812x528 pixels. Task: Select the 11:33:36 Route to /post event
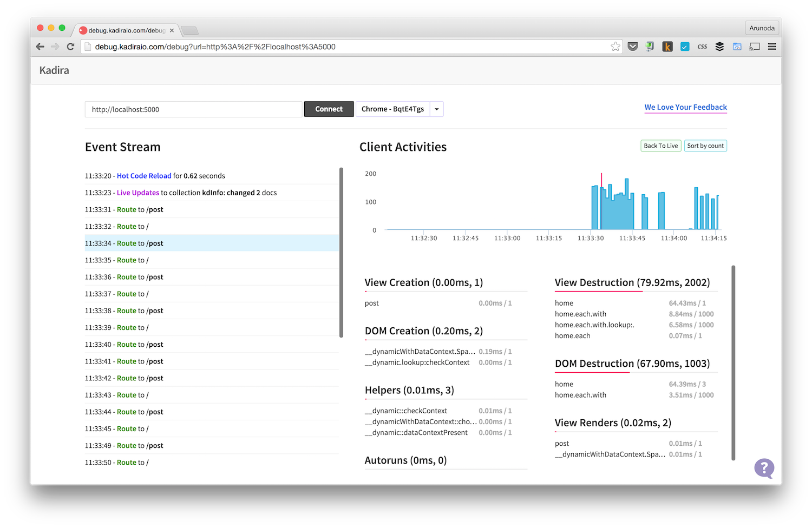click(212, 277)
